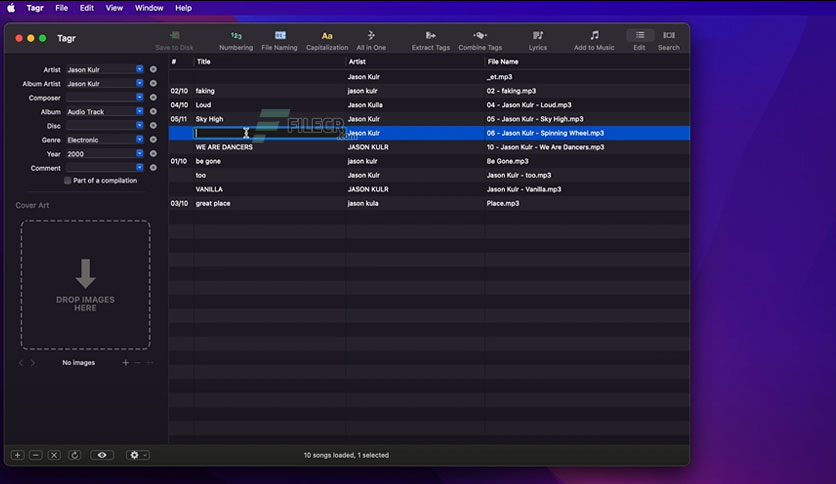
Task: Click file name '04 - Jason Kulr - Loud.mp3'
Action: click(x=529, y=105)
